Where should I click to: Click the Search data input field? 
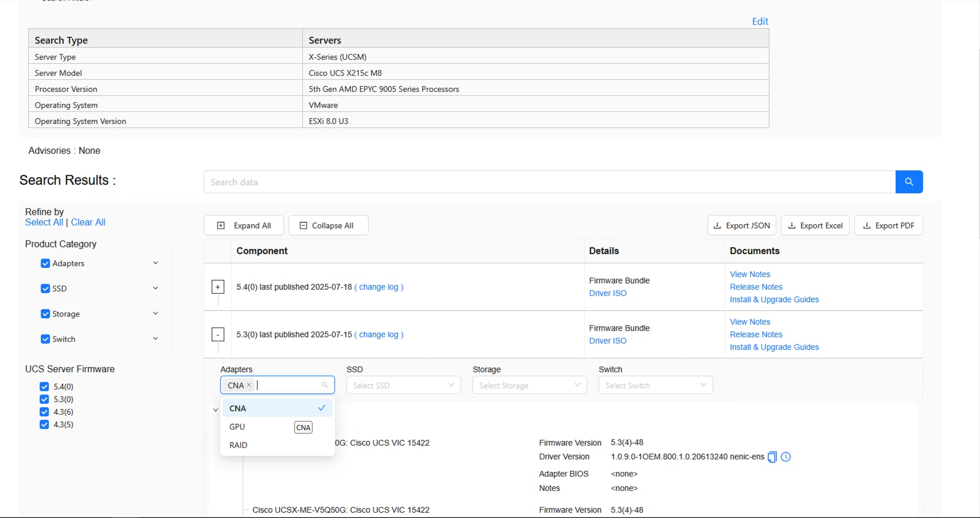pos(549,182)
